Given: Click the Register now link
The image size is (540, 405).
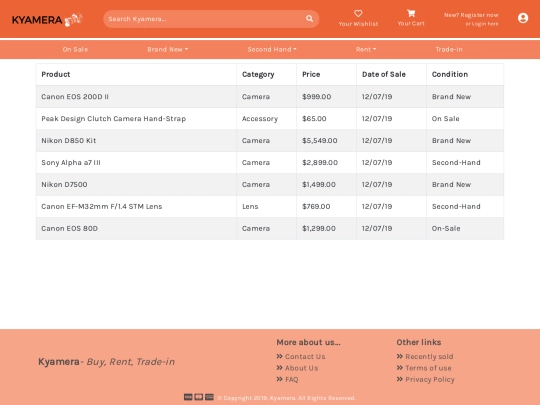Looking at the screenshot, I should [479, 15].
